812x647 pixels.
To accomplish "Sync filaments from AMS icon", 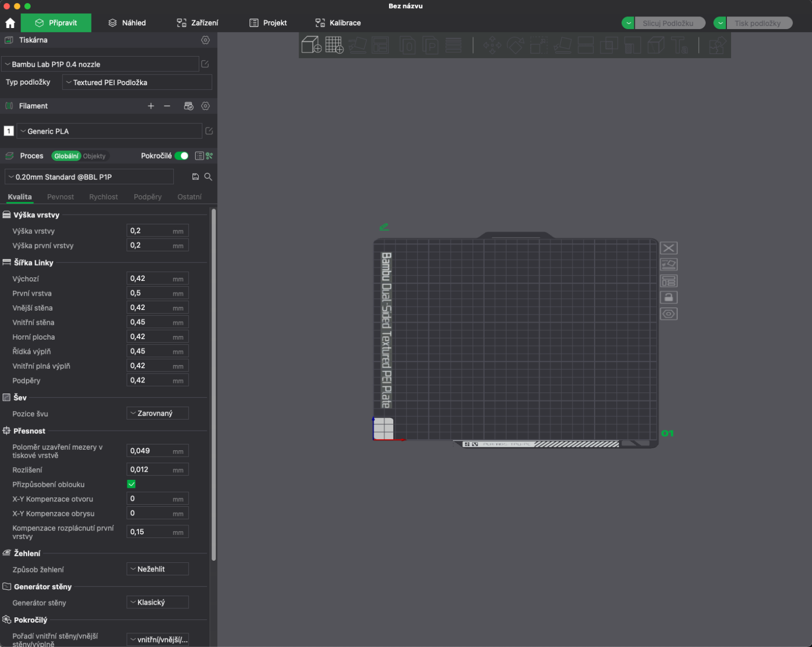I will pos(189,106).
